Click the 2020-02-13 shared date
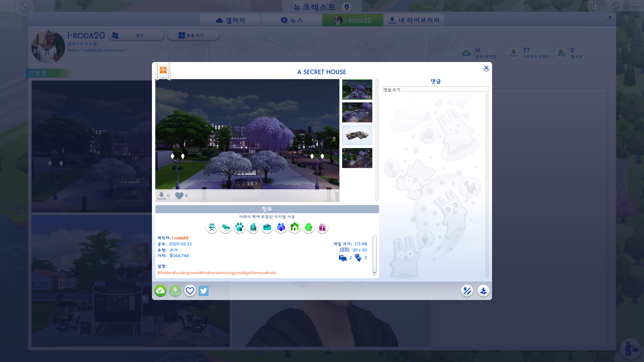The height and width of the screenshot is (362, 644). (180, 244)
